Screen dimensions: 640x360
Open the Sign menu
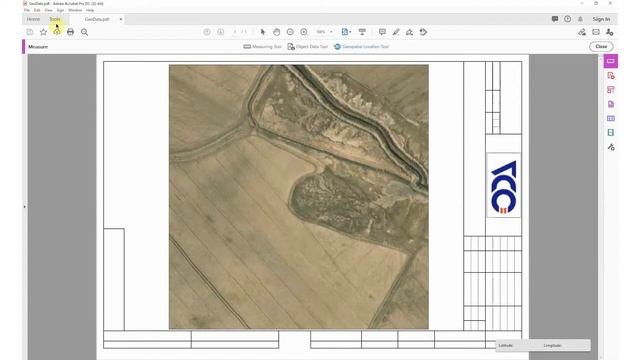point(60,10)
